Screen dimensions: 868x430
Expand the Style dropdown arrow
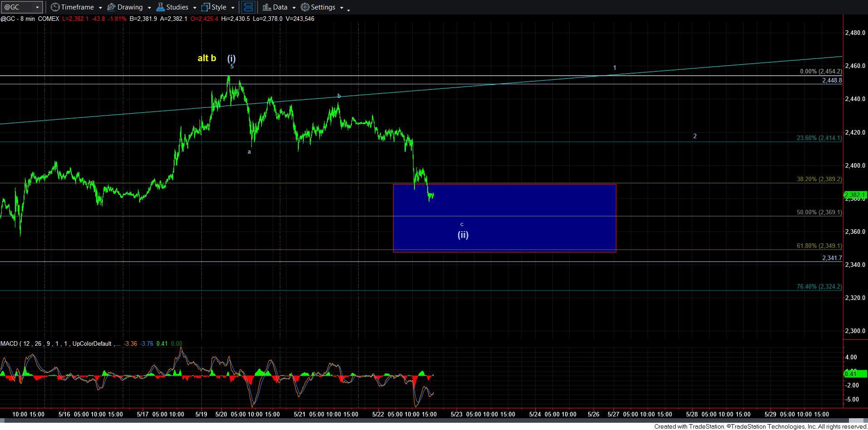pyautogui.click(x=233, y=8)
